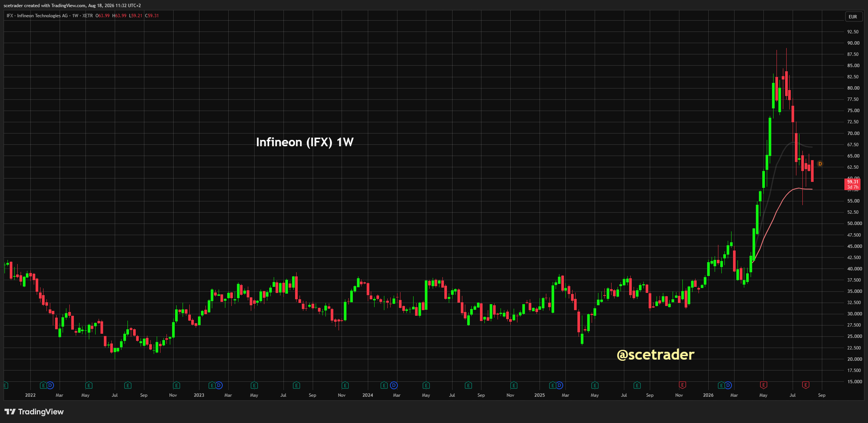Click the TradingView logo
The image size is (868, 423).
tap(34, 412)
